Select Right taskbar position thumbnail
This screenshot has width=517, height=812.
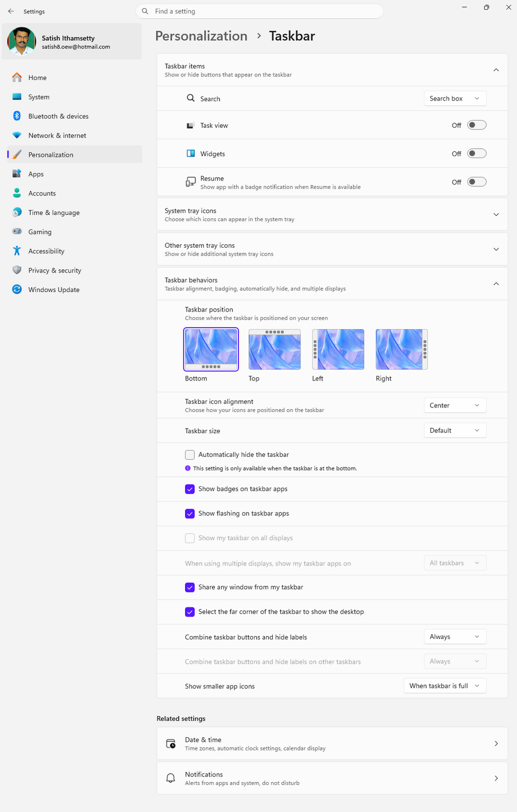pyautogui.click(x=402, y=349)
